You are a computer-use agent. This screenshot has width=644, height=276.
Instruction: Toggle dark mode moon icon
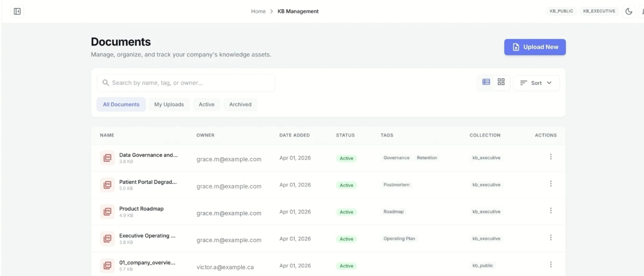pyautogui.click(x=629, y=11)
